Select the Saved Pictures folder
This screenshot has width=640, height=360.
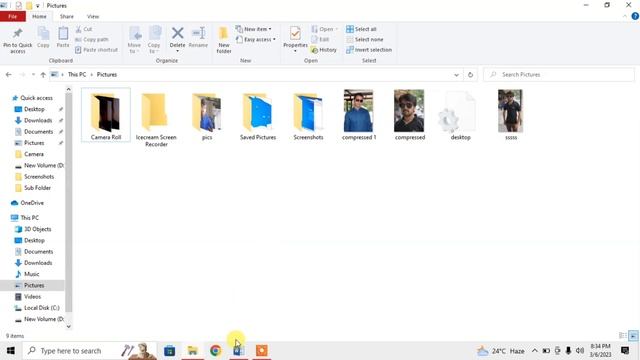[258, 116]
